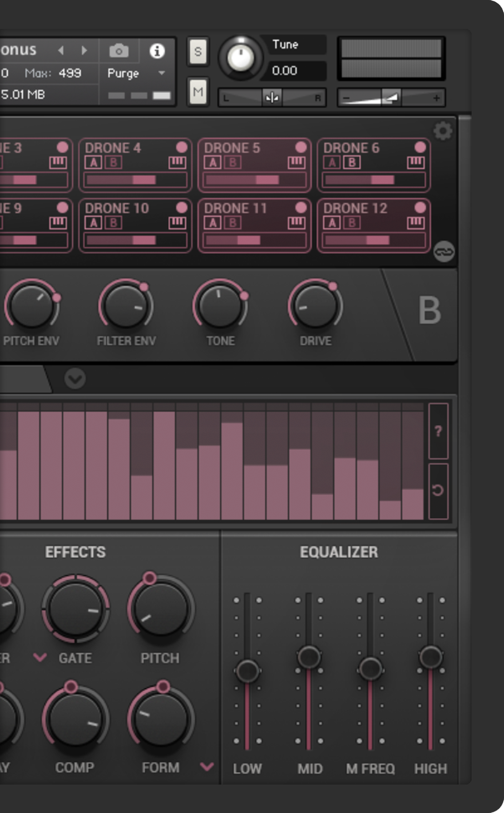Click the Tune knob

[x=241, y=58]
